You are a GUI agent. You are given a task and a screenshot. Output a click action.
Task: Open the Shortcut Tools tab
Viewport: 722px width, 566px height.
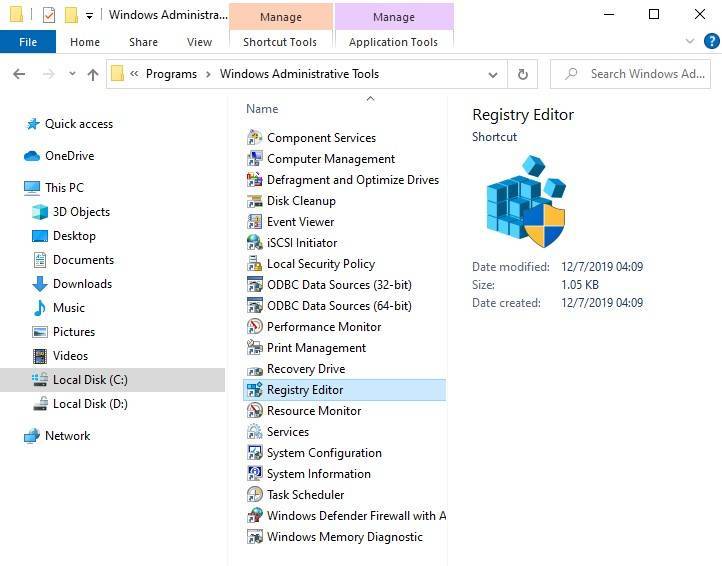coord(280,42)
